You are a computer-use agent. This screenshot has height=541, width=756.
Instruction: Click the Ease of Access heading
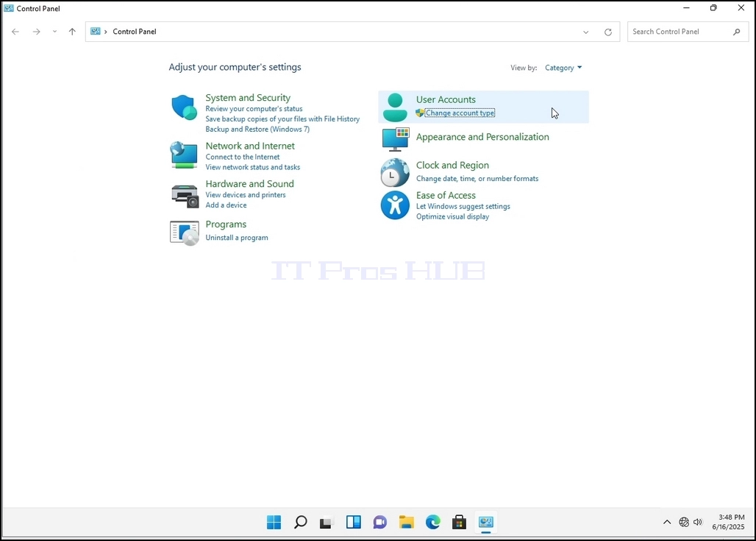[446, 196]
